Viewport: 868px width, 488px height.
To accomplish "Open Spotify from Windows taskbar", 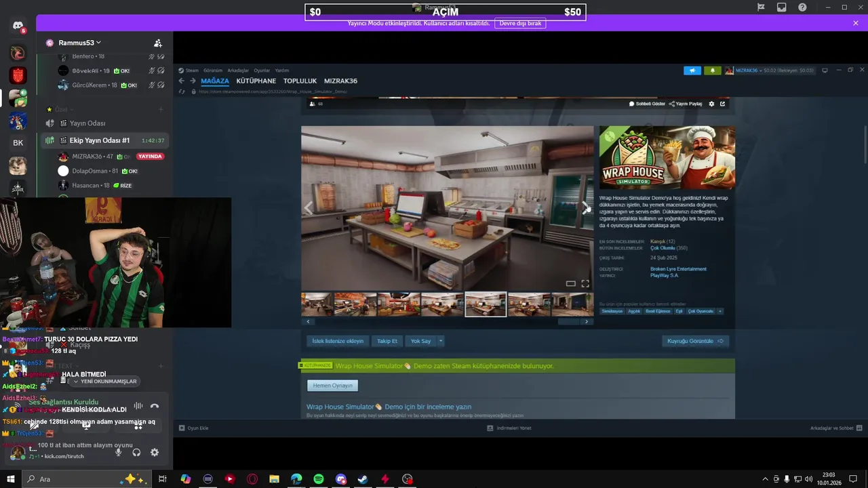I will click(x=319, y=479).
